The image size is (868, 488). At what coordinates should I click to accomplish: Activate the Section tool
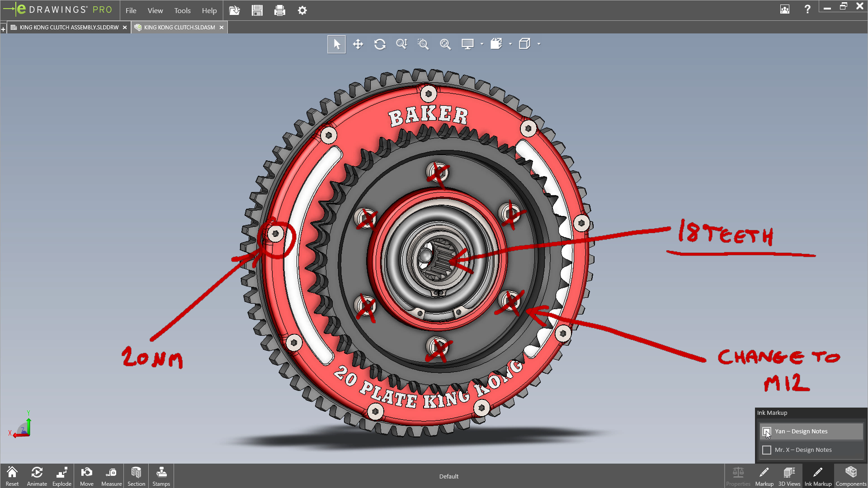(x=136, y=475)
